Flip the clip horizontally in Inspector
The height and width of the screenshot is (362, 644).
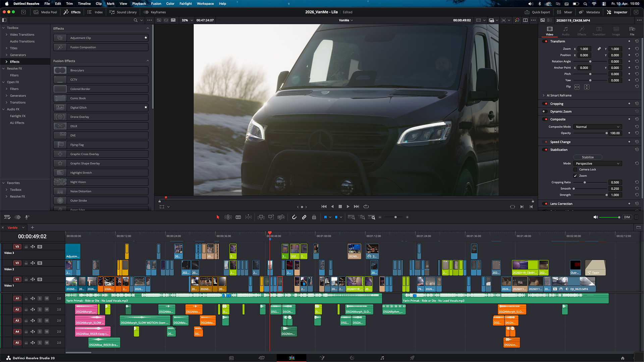(x=577, y=87)
